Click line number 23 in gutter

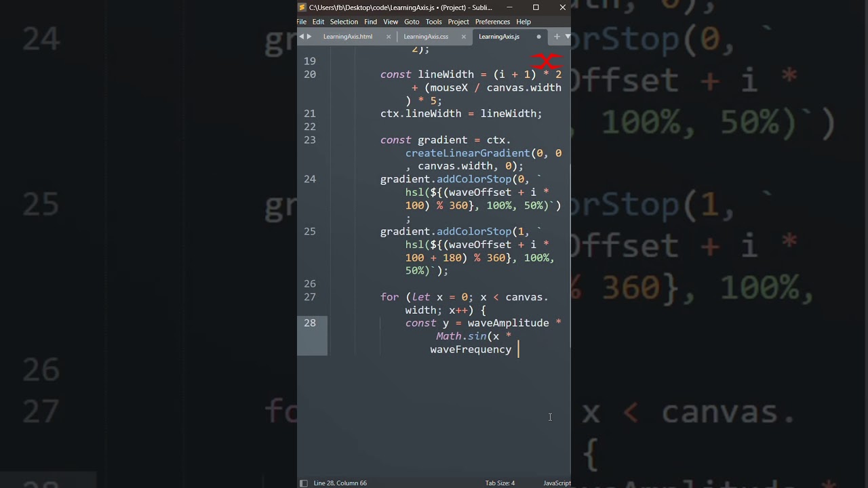310,140
